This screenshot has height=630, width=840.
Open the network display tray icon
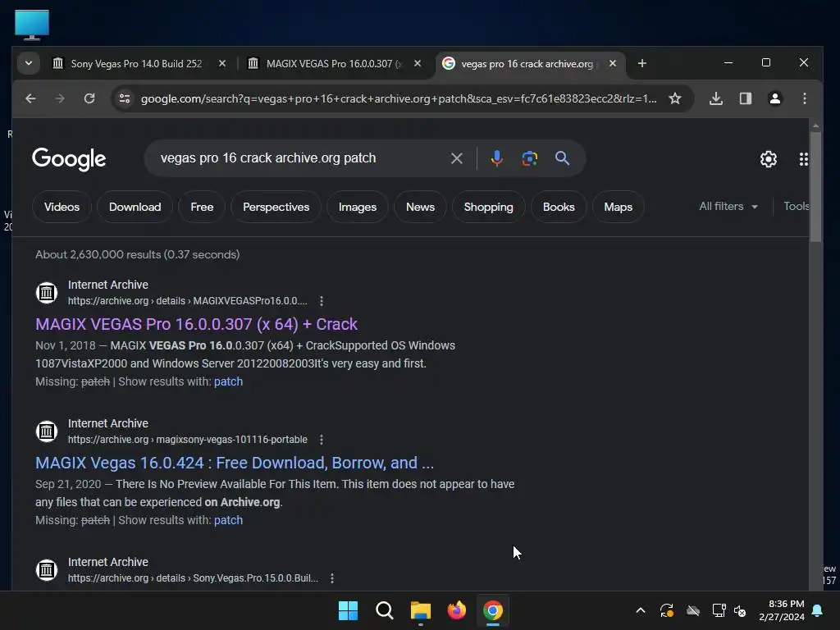[719, 610]
